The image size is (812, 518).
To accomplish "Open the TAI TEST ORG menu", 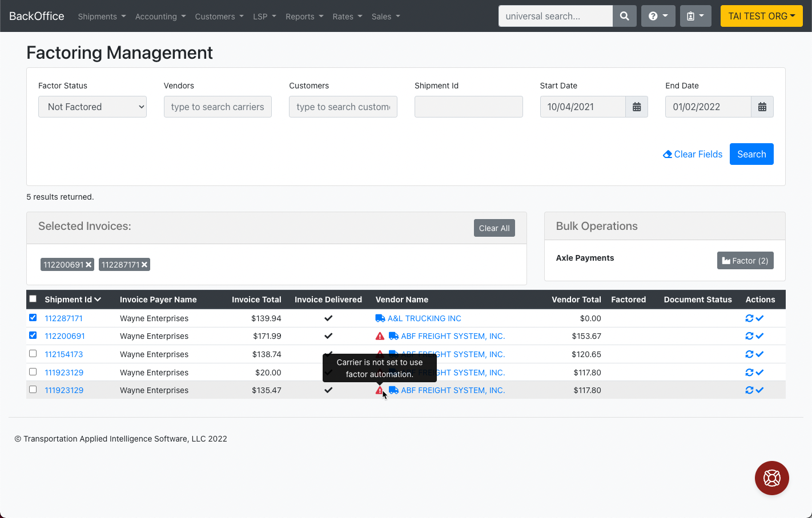I will [x=761, y=16].
